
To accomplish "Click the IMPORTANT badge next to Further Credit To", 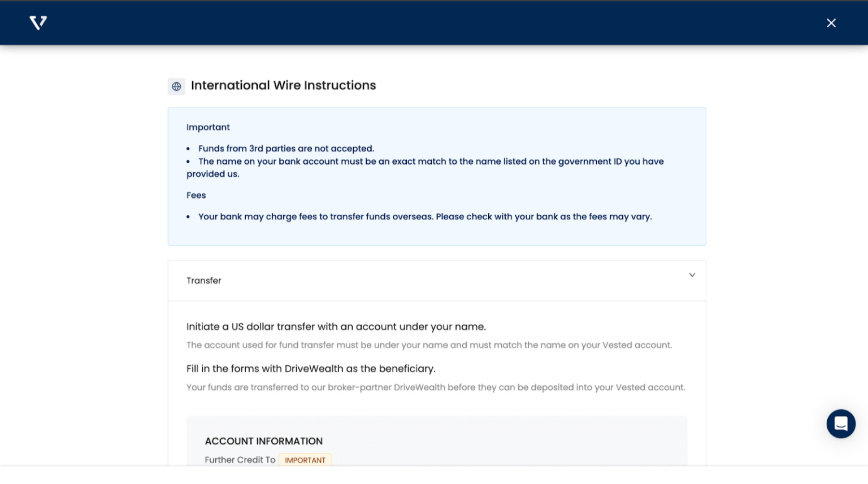I will [305, 460].
